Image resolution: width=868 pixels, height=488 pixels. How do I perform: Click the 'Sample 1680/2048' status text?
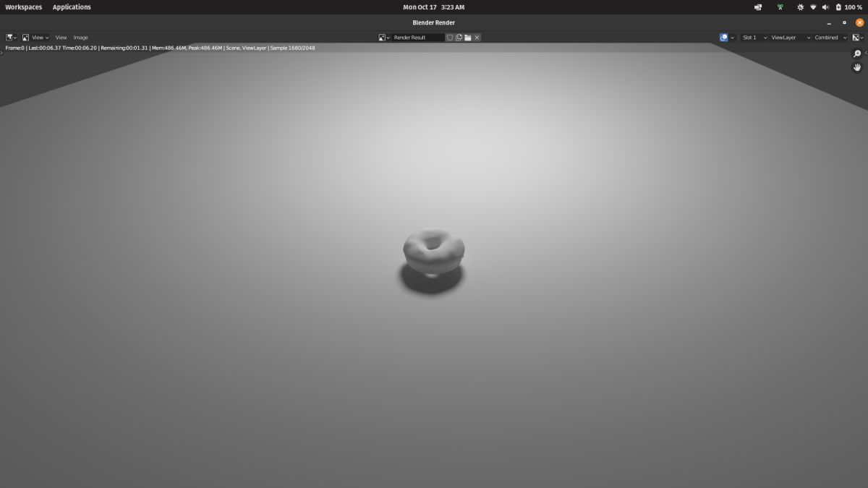point(292,48)
